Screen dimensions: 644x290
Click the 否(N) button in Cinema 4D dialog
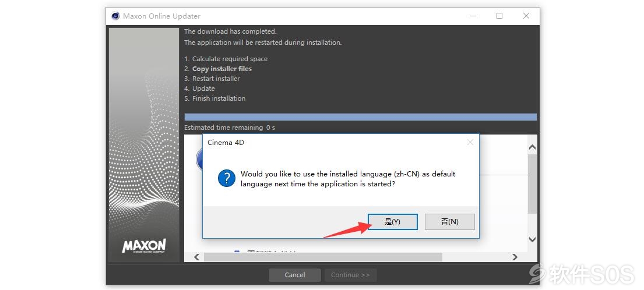[x=450, y=221]
